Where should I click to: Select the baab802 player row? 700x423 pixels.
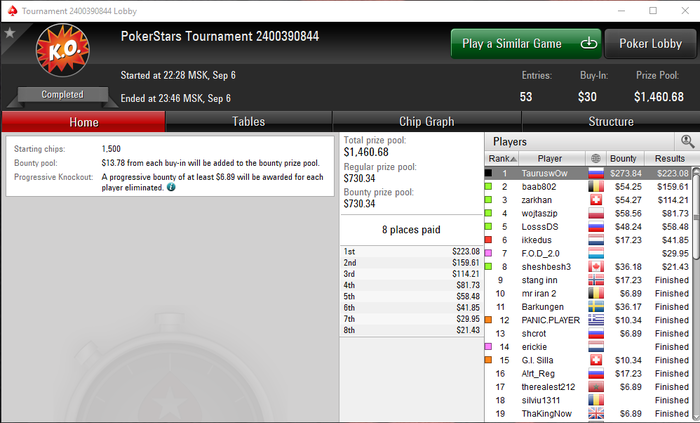588,187
